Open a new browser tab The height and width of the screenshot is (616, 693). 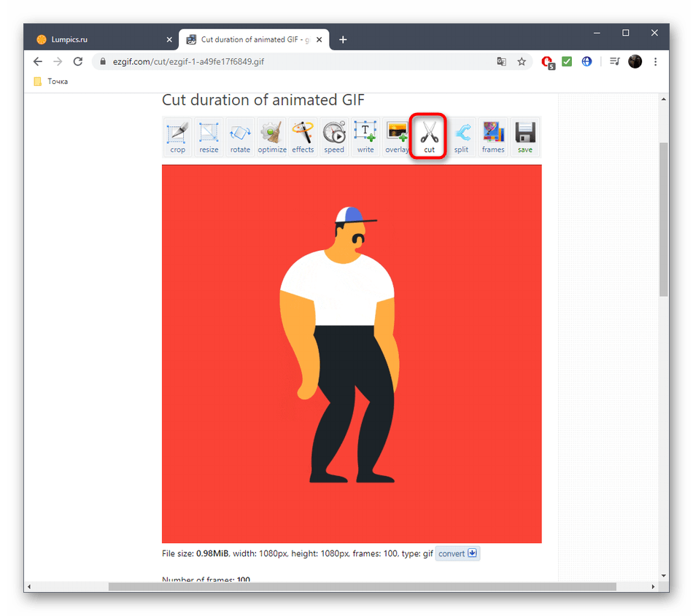tap(343, 40)
